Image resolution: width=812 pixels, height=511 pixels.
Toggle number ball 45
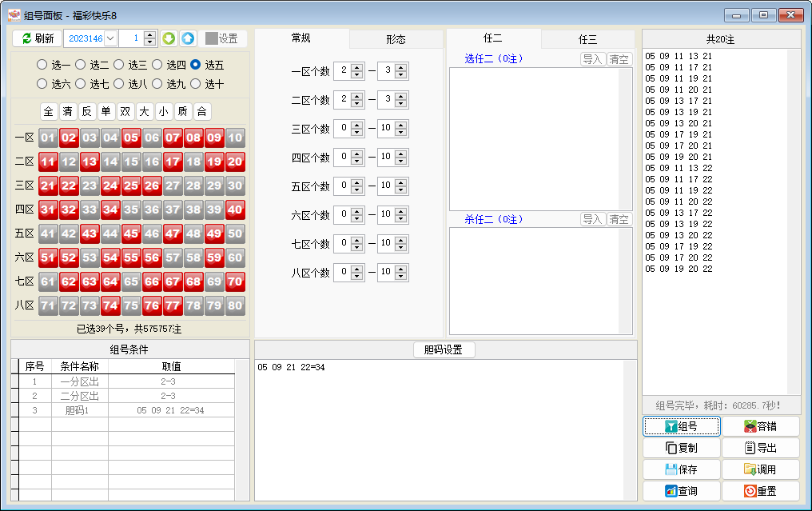click(131, 234)
